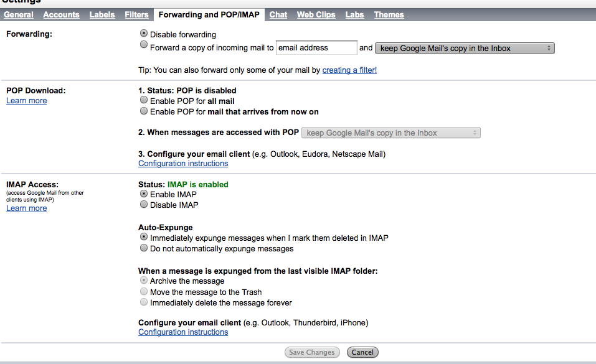Viewport: 596px width, 364px height.
Task: Select Move the message to the Trash
Action: coord(144,291)
